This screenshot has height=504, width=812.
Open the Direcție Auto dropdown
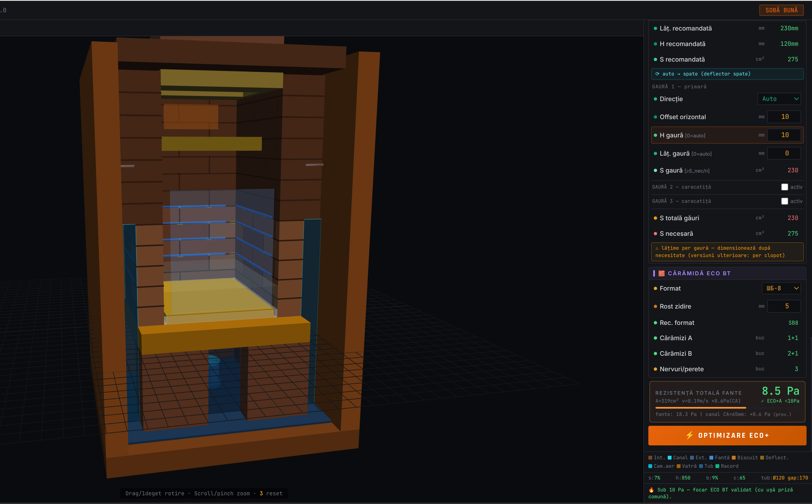779,99
